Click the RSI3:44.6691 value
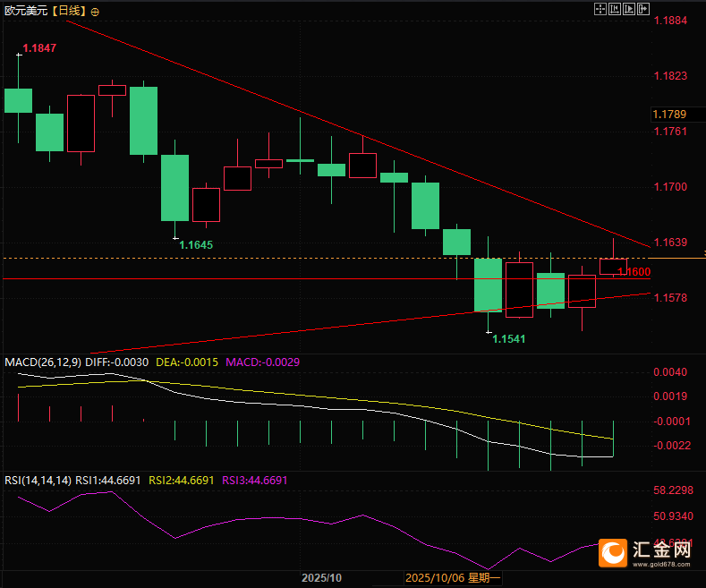Screen dimensions: 706x588 [x=255, y=481]
